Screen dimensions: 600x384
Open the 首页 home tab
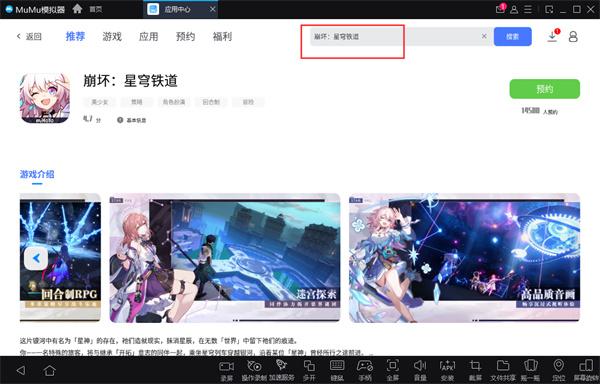click(88, 9)
